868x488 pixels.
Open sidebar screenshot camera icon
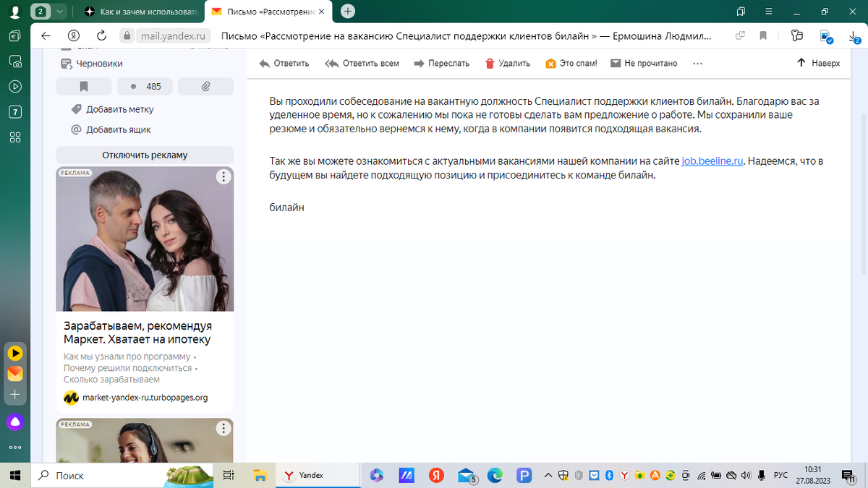coord(15,61)
